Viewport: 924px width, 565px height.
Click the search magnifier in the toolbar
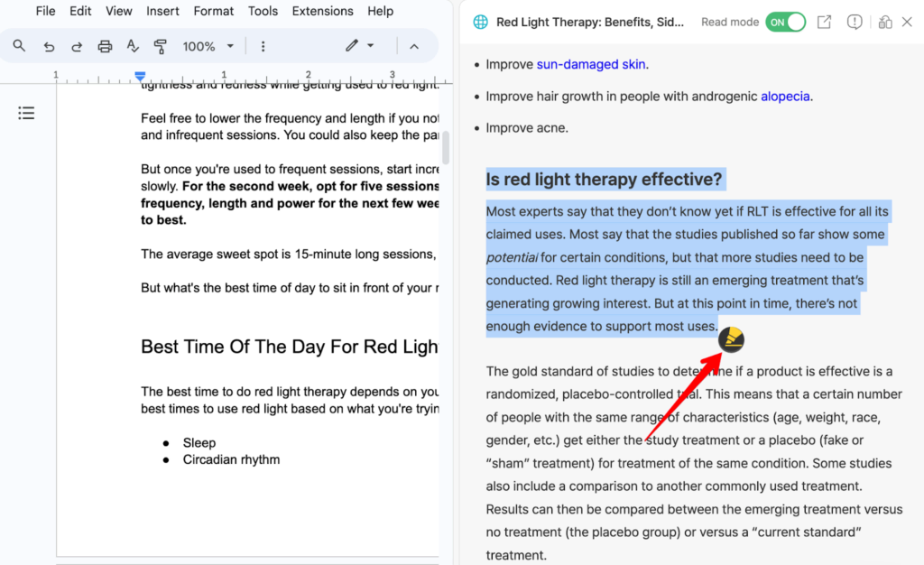(x=20, y=46)
